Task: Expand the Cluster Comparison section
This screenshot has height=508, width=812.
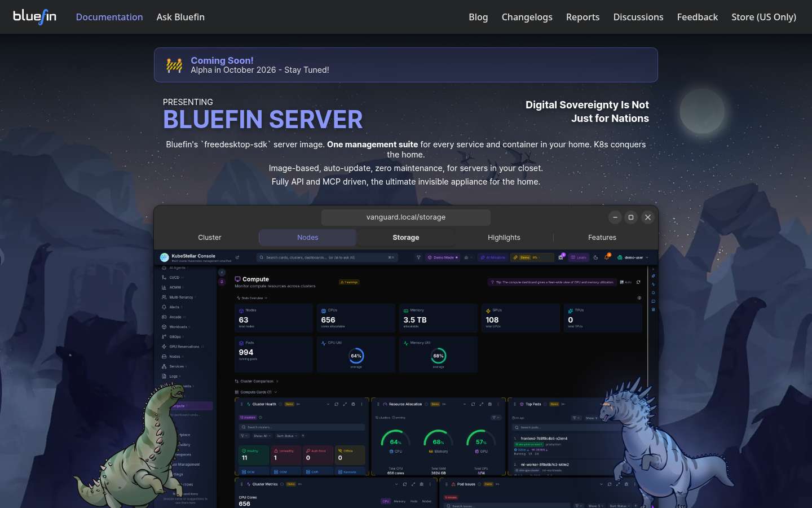Action: pos(257,382)
